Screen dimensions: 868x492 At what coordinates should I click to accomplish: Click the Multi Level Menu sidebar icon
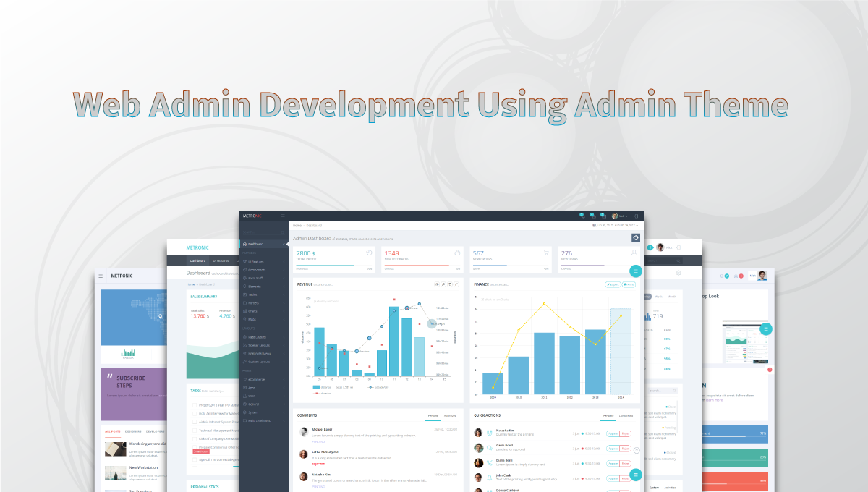244,420
